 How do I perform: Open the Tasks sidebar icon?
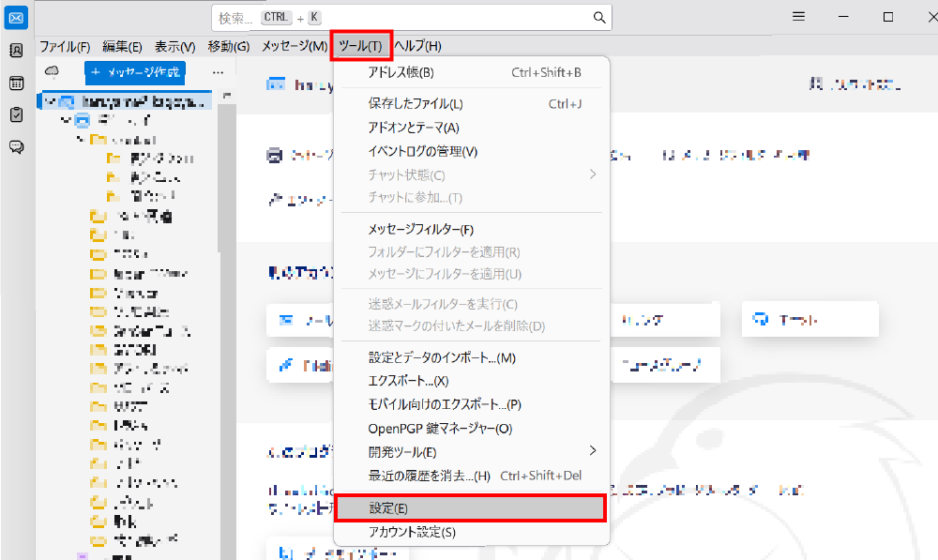click(x=16, y=114)
